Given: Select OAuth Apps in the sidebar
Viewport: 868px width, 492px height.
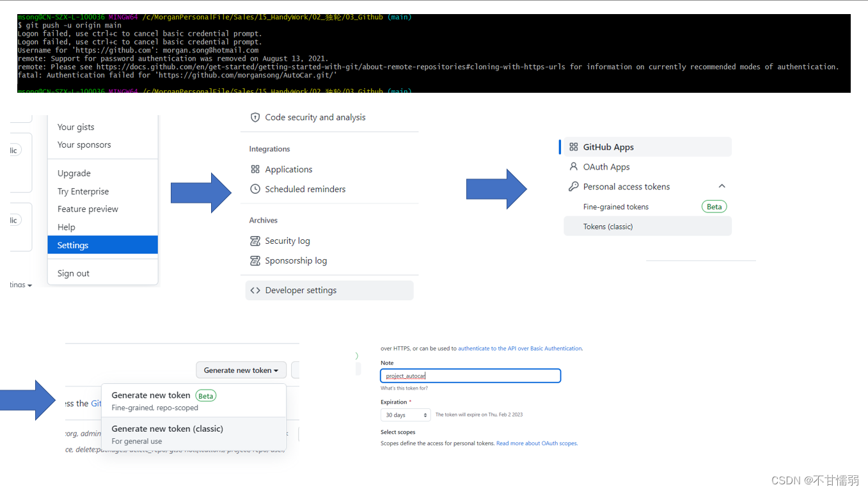Looking at the screenshot, I should [x=606, y=166].
